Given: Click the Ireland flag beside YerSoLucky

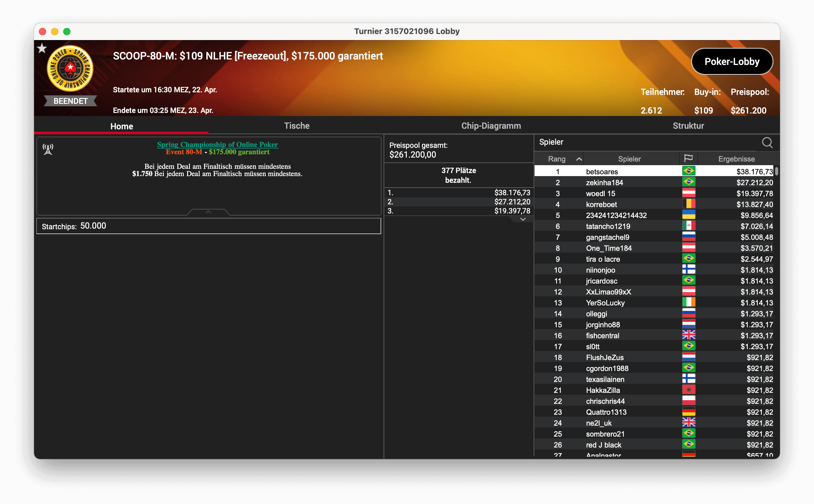Looking at the screenshot, I should (x=689, y=302).
